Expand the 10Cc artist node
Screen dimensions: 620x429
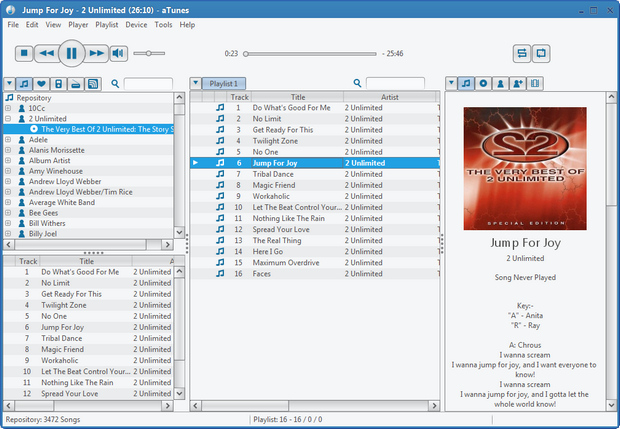pyautogui.click(x=8, y=108)
